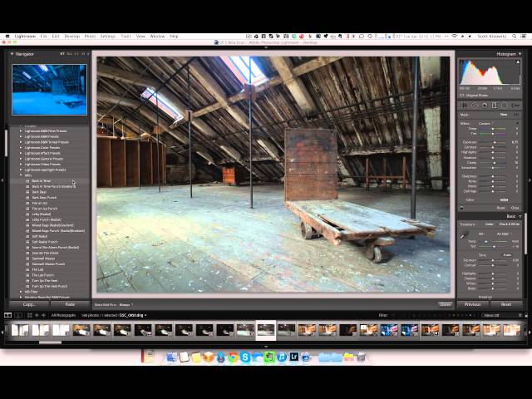Adjust the radial filter Clarity slider
This screenshot has width=532, height=399.
pyautogui.click(x=495, y=163)
